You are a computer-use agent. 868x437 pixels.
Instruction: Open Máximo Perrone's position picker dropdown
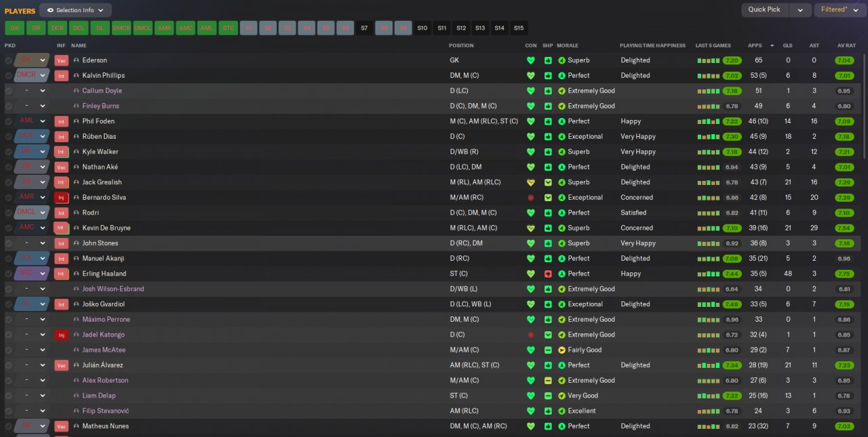tap(43, 320)
